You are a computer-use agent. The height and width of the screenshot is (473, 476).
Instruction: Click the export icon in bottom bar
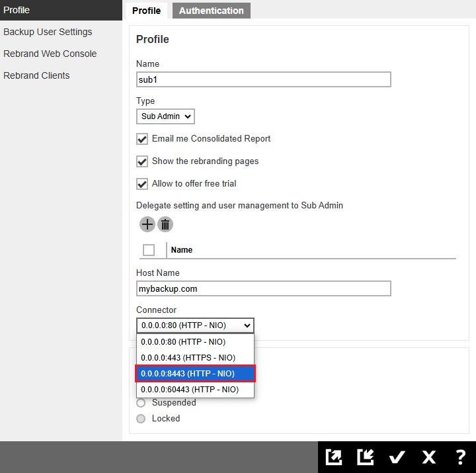(x=334, y=457)
